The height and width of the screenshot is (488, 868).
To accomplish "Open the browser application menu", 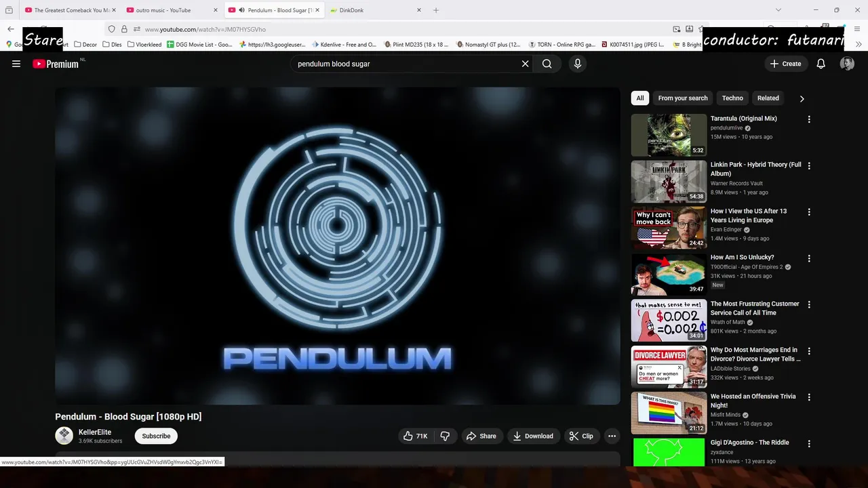I will [x=859, y=29].
